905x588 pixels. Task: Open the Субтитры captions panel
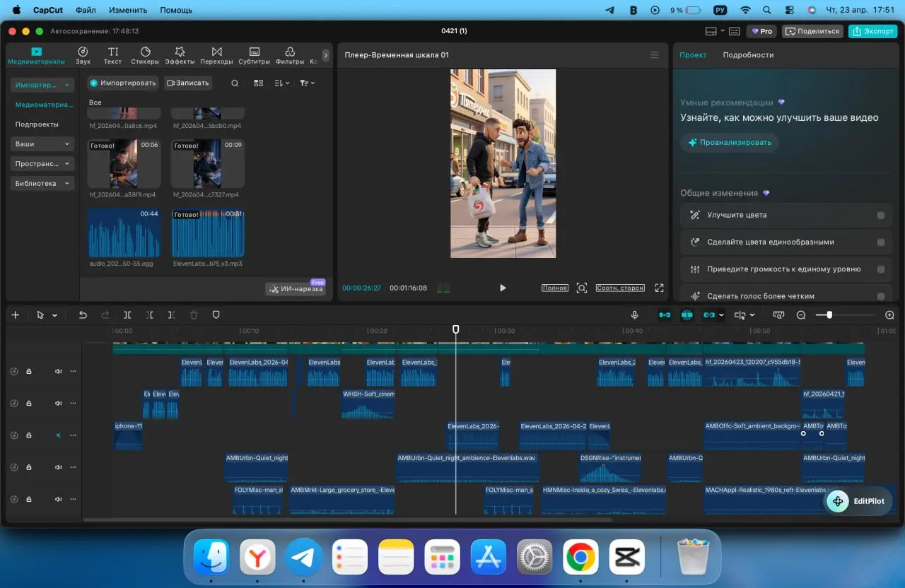[254, 56]
